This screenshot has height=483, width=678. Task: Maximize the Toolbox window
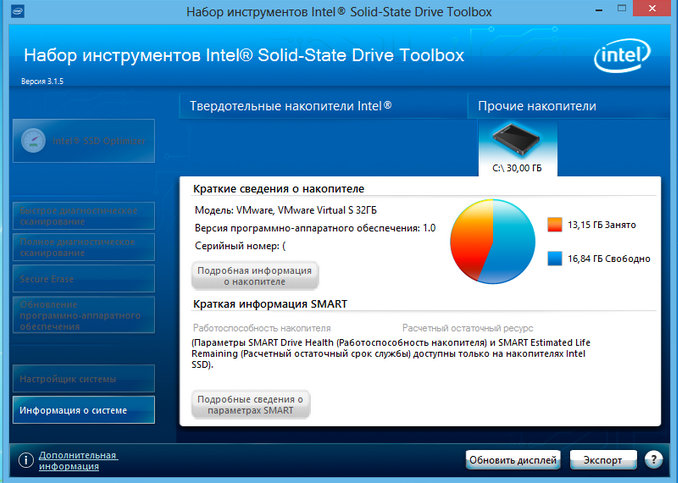(621, 8)
